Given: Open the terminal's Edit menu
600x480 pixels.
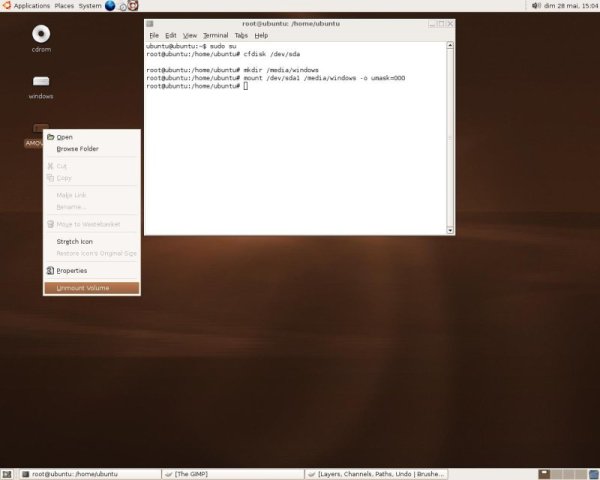Looking at the screenshot, I should [x=171, y=35].
